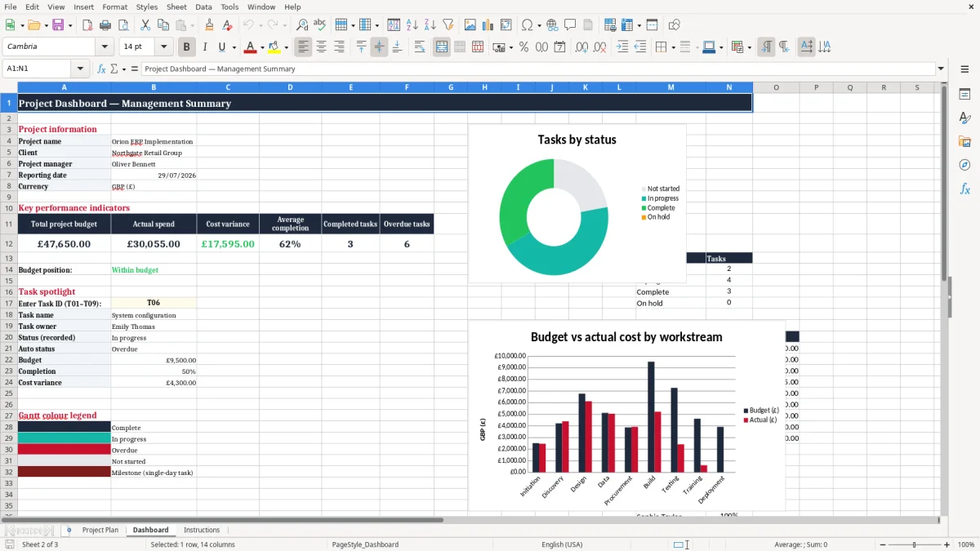This screenshot has width=980, height=551.
Task: Click the Print icon
Action: [105, 25]
